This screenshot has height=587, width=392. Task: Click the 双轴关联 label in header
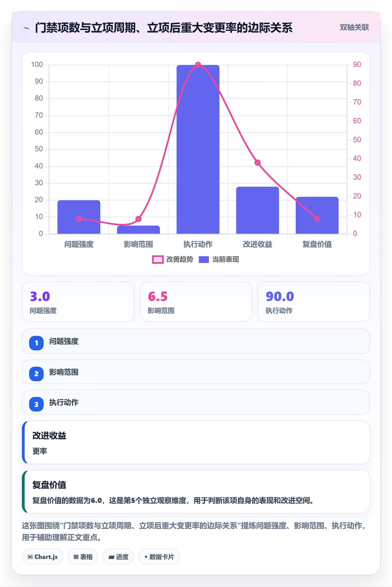pos(354,27)
